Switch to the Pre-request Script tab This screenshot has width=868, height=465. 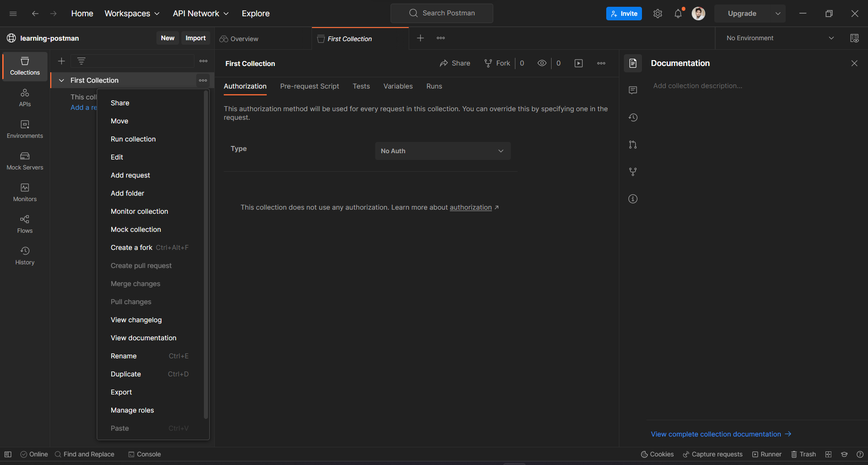(310, 86)
